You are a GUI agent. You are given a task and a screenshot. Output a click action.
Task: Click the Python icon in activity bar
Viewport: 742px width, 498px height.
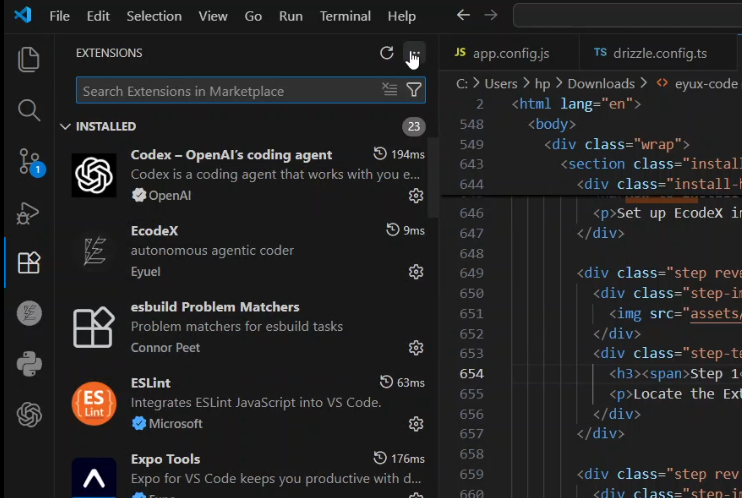click(29, 363)
